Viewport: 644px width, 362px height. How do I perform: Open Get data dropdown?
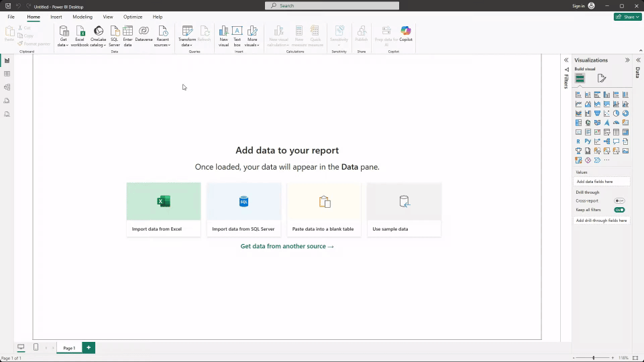(x=63, y=36)
